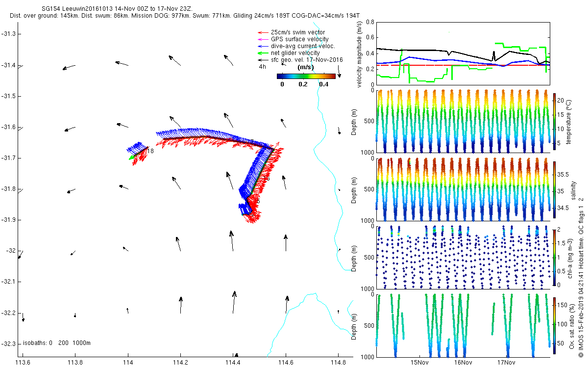Select the blue dive-avg current legend arrow
The width and height of the screenshot is (588, 368).
[x=263, y=46]
